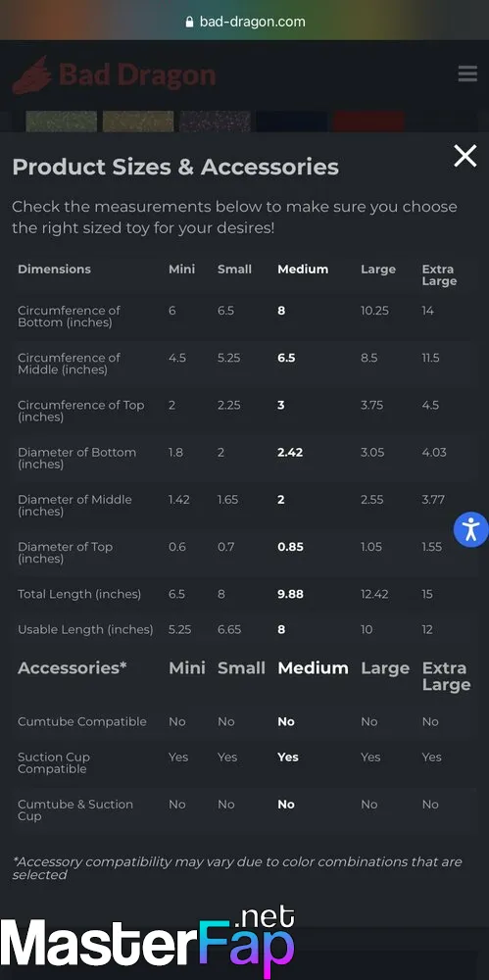
Task: Open the hamburger menu icon
Action: point(467,73)
